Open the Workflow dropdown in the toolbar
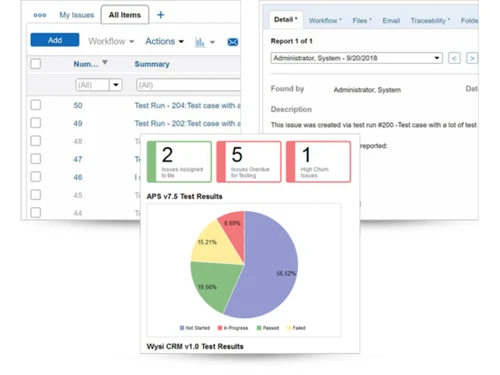The image size is (500, 375). click(x=111, y=41)
